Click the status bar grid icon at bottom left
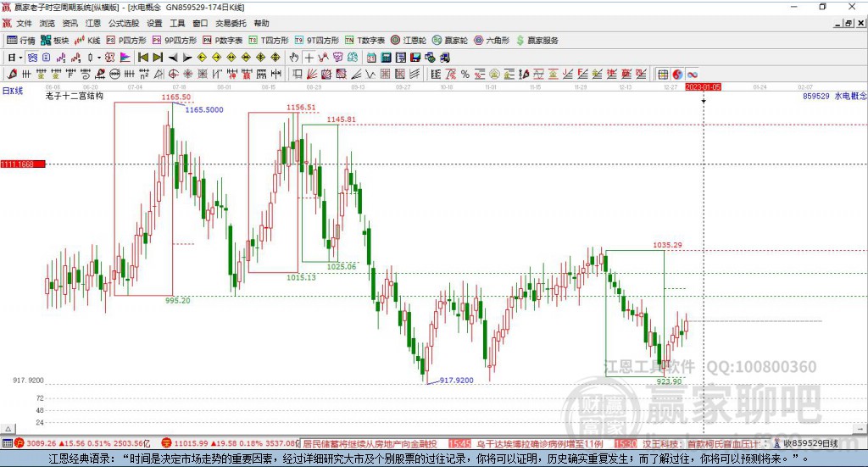This screenshot has height=467, width=868. coord(7,443)
